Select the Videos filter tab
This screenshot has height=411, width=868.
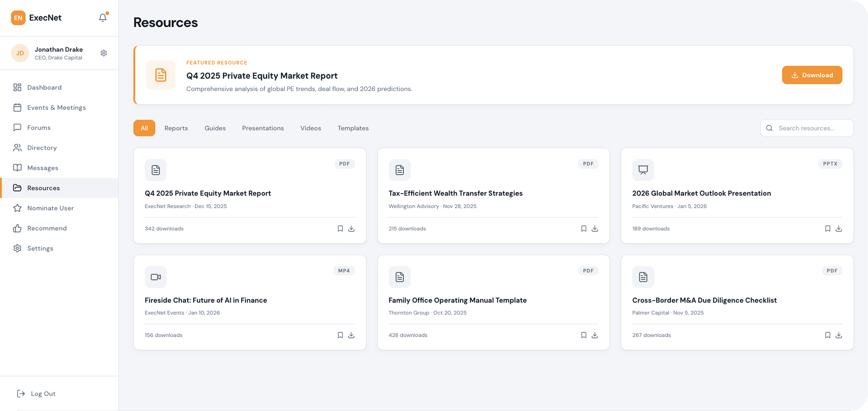point(310,128)
